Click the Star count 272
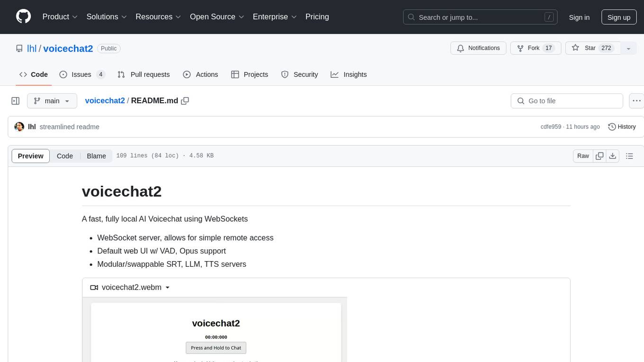Viewport: 644px width, 362px height. click(x=606, y=48)
